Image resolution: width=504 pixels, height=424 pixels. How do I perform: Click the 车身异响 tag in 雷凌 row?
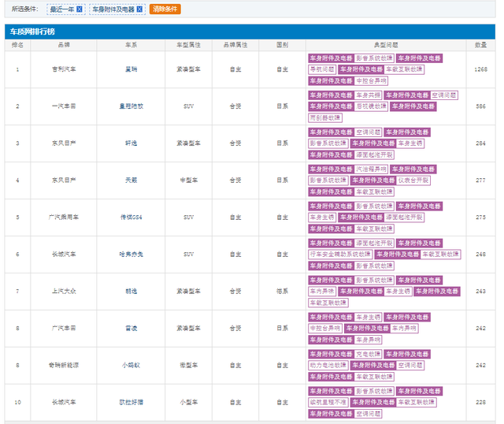[368, 340]
